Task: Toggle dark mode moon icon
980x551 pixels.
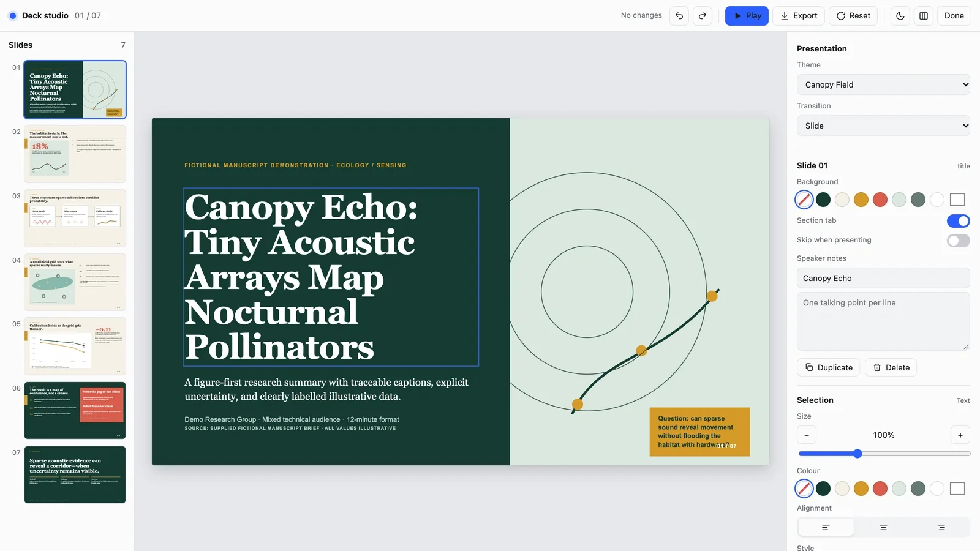Action: coord(900,16)
